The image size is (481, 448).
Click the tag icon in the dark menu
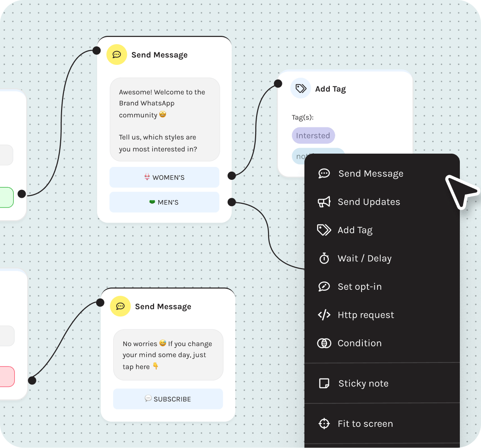[x=324, y=230]
